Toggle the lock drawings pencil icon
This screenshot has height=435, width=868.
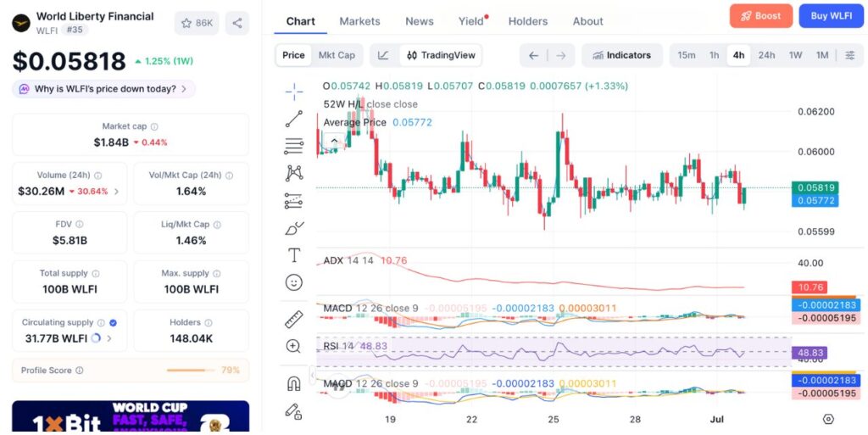click(x=293, y=410)
